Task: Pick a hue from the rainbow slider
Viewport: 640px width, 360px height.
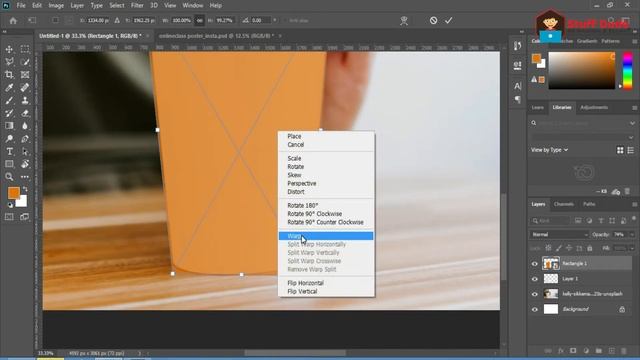Action: (x=627, y=70)
